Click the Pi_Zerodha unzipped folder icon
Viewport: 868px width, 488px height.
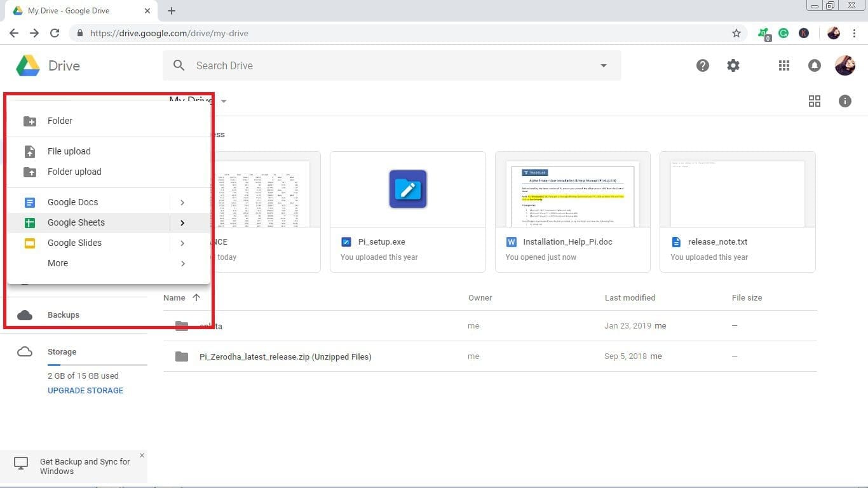click(182, 356)
